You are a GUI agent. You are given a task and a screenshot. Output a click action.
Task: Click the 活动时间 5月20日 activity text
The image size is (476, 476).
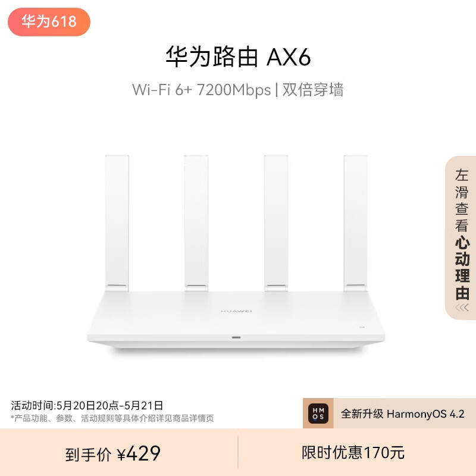click(x=87, y=406)
